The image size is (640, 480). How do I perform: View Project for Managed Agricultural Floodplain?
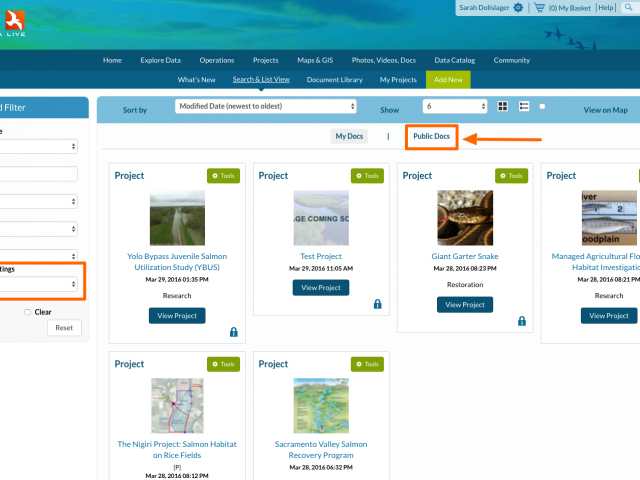pos(609,316)
